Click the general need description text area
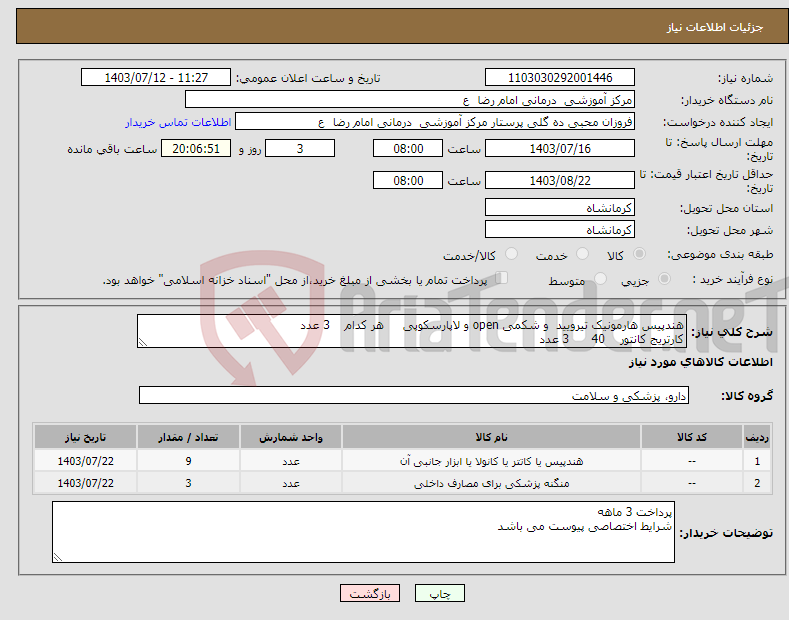The image size is (789, 620). click(412, 331)
